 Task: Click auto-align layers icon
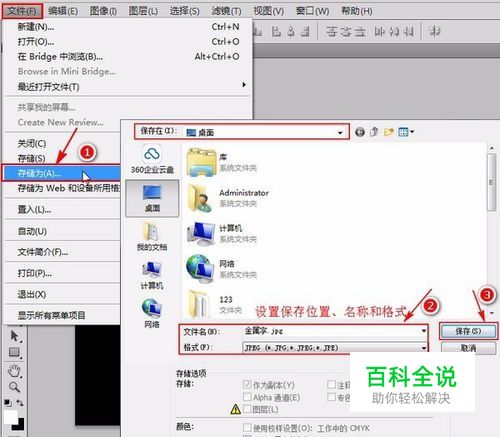pyautogui.click(x=435, y=32)
